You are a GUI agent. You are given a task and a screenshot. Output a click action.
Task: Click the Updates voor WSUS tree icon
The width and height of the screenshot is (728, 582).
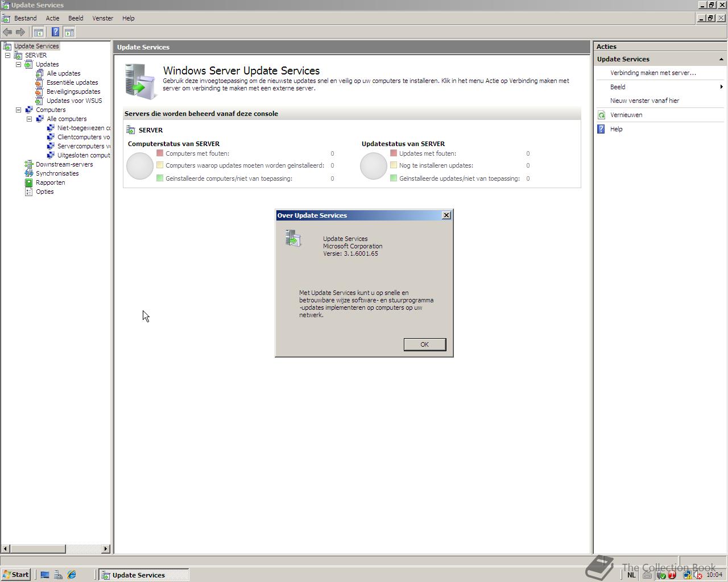tap(39, 101)
